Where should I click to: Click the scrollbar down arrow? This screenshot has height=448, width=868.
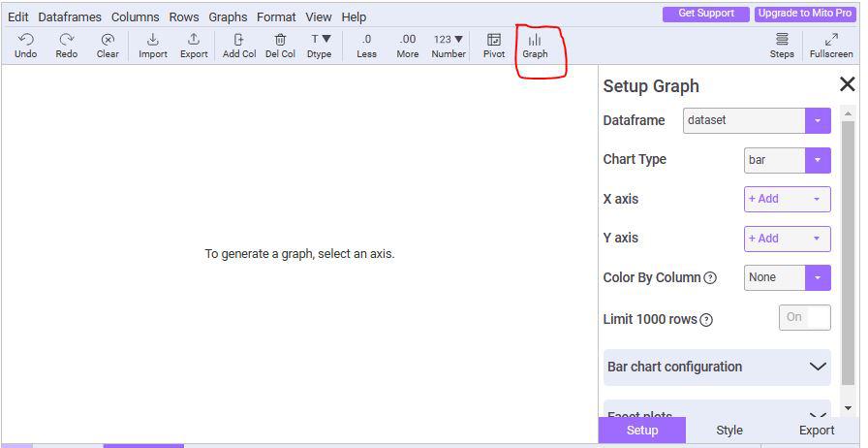[848, 408]
